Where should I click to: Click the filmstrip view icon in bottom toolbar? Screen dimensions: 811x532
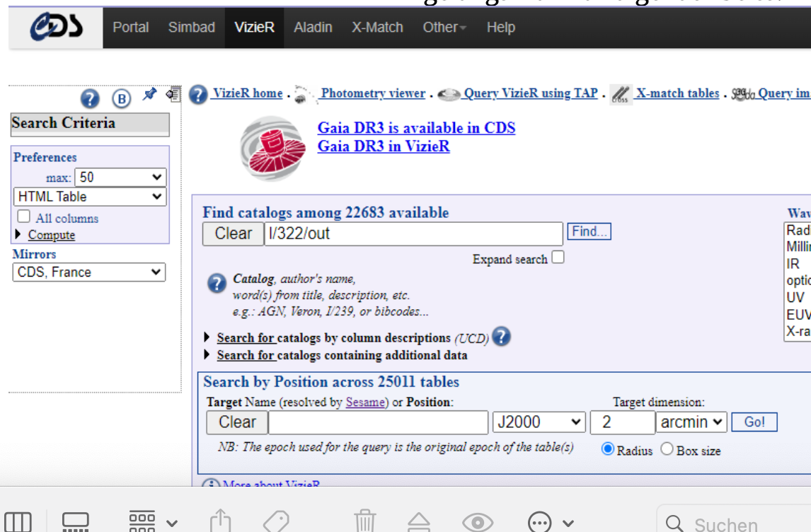(76, 521)
